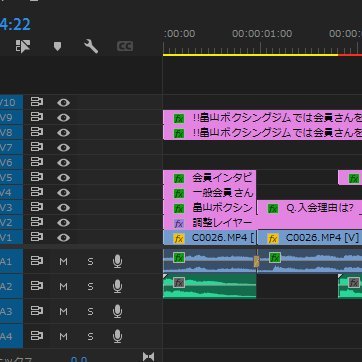This screenshot has height=362, width=362.
Task: Enable voice-over record on A4
Action: [x=117, y=336]
